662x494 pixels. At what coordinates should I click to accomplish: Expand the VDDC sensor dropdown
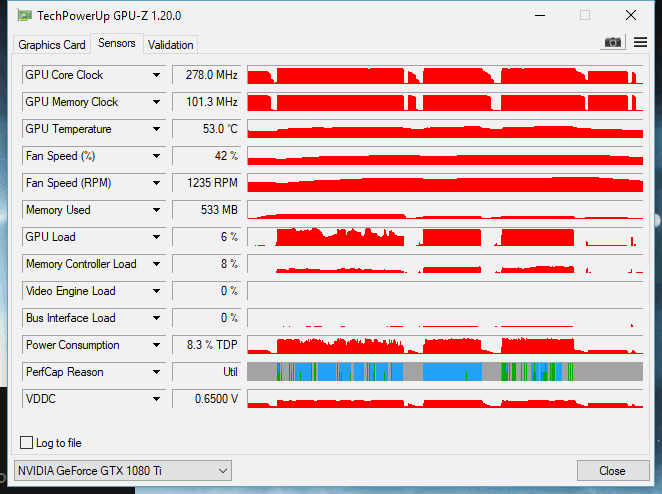[157, 399]
